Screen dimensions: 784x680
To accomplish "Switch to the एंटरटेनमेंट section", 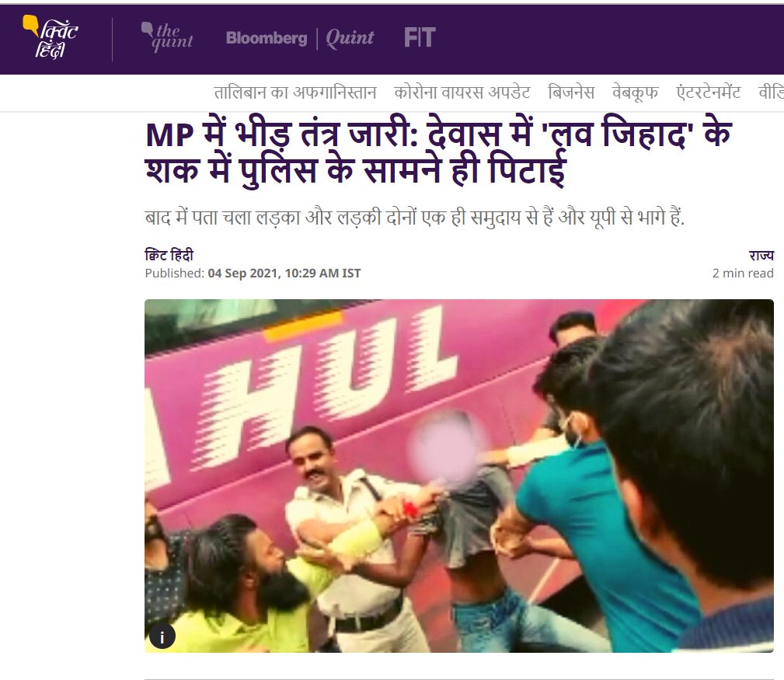I will click(708, 92).
